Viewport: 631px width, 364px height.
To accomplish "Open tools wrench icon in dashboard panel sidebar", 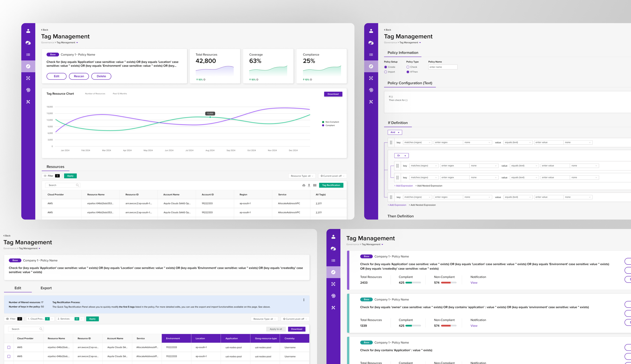I will coord(28,102).
